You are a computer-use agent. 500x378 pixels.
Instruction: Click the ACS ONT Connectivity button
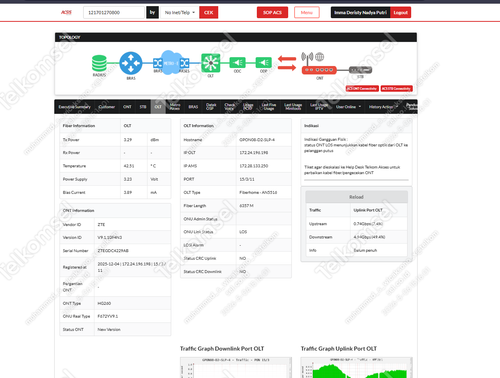[x=362, y=88]
